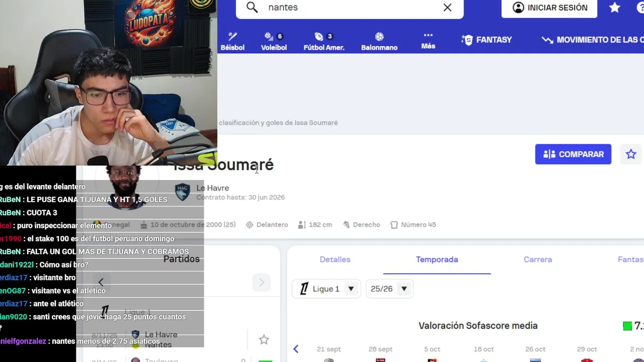Click the Le Havre club crest

point(182,192)
